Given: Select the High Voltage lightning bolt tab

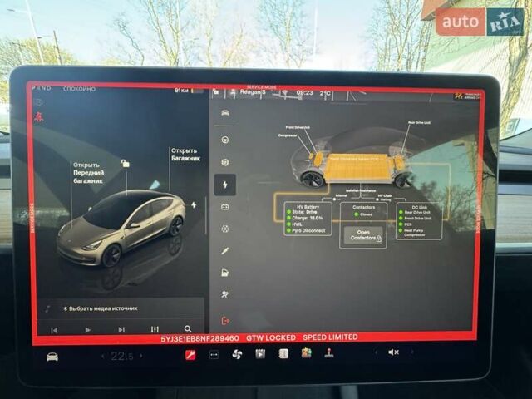Looking at the screenshot, I should [225, 185].
